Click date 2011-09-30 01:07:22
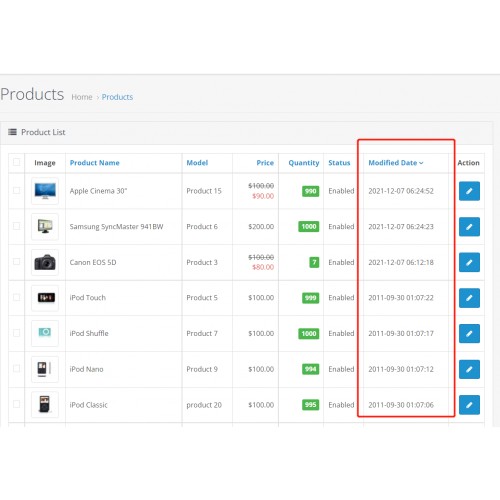Screen dimensions: 500x500 tap(401, 298)
